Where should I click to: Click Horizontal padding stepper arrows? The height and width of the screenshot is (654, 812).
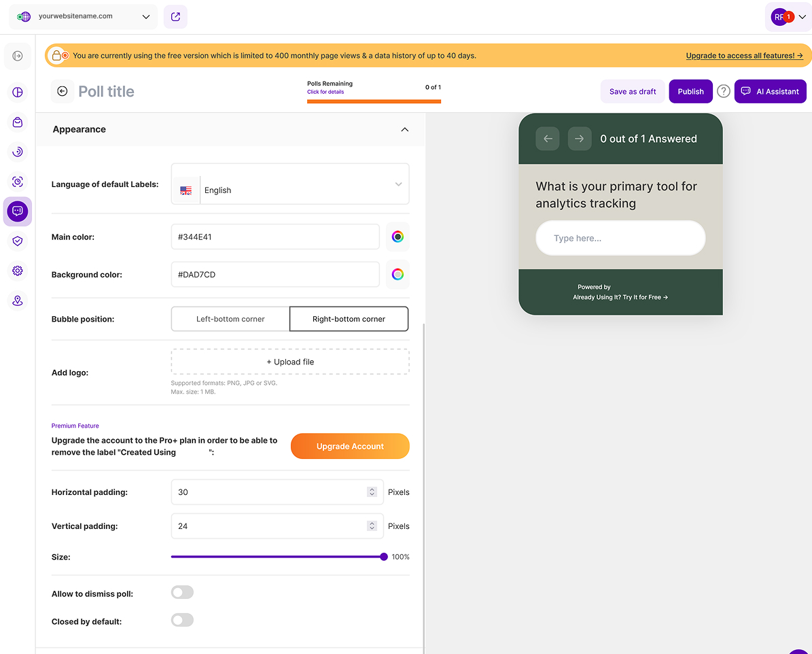click(372, 492)
